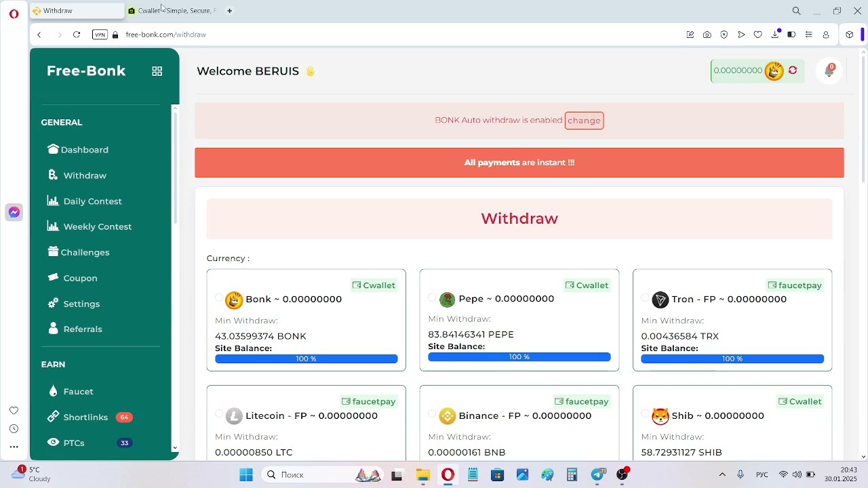Screen dimensions: 868x488
Task: Click the Bonk site balance progress bar
Action: [x=307, y=359]
